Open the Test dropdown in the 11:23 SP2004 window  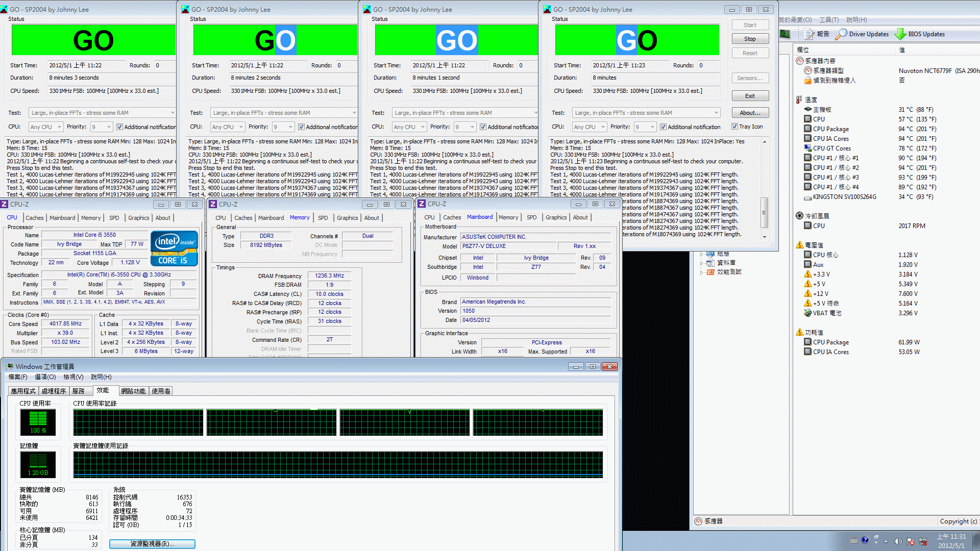coord(647,113)
